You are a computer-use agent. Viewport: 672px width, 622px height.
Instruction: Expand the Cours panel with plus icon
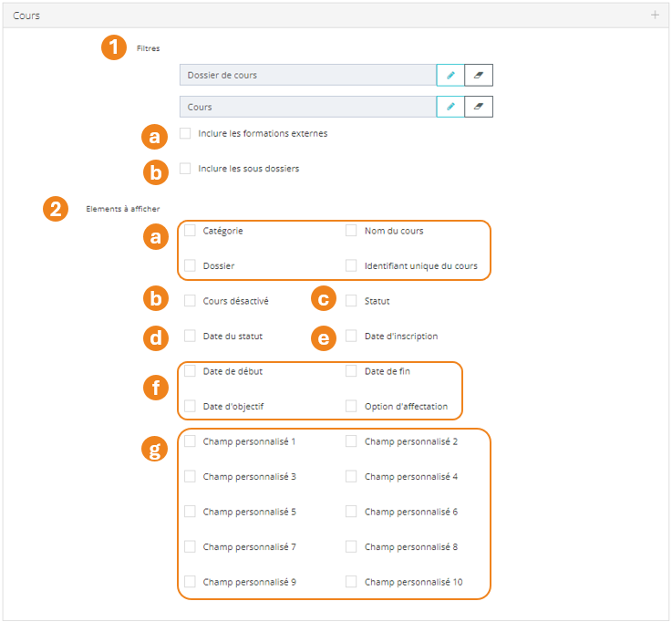point(655,16)
